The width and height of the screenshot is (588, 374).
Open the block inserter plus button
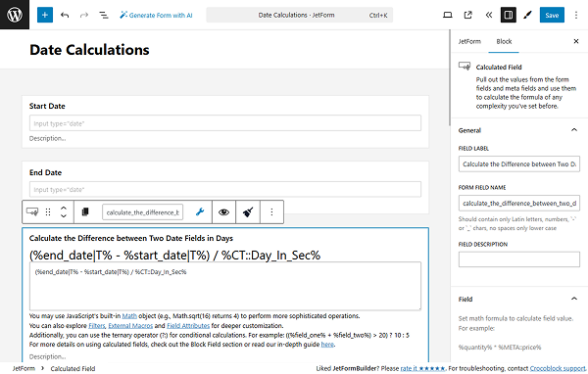coord(45,15)
